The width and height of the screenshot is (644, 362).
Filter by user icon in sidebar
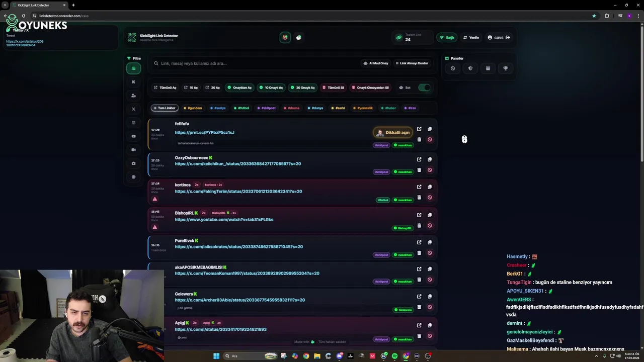(133, 96)
